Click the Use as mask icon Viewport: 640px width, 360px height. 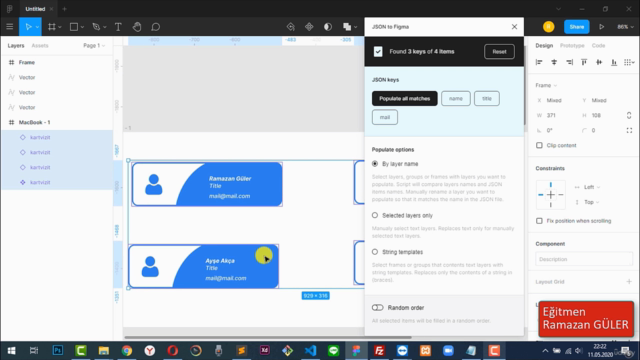tap(328, 27)
